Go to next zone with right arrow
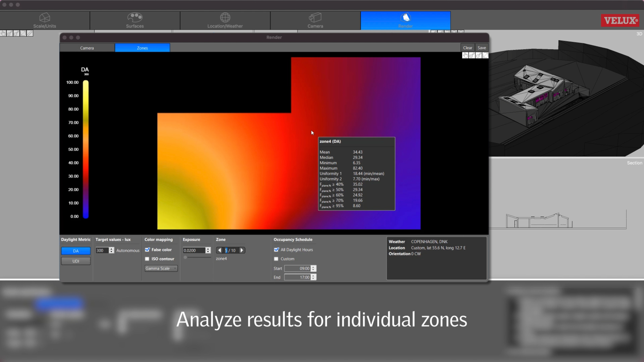The height and width of the screenshot is (362, 644). click(x=242, y=250)
